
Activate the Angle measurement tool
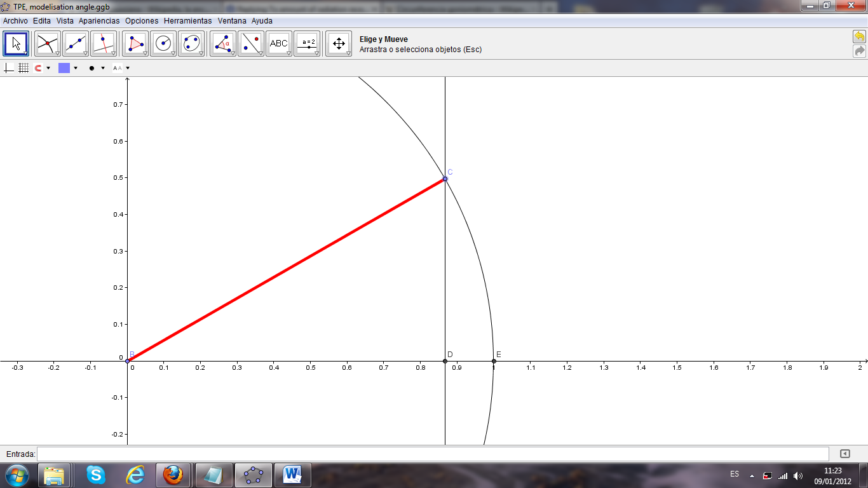pos(222,44)
